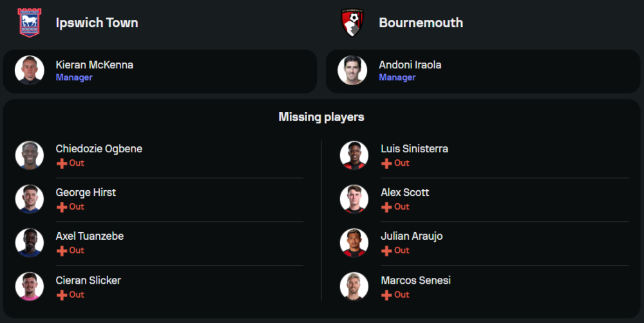Click the injury cross icon under Alex Scott
This screenshot has height=323, width=644.
tap(386, 207)
